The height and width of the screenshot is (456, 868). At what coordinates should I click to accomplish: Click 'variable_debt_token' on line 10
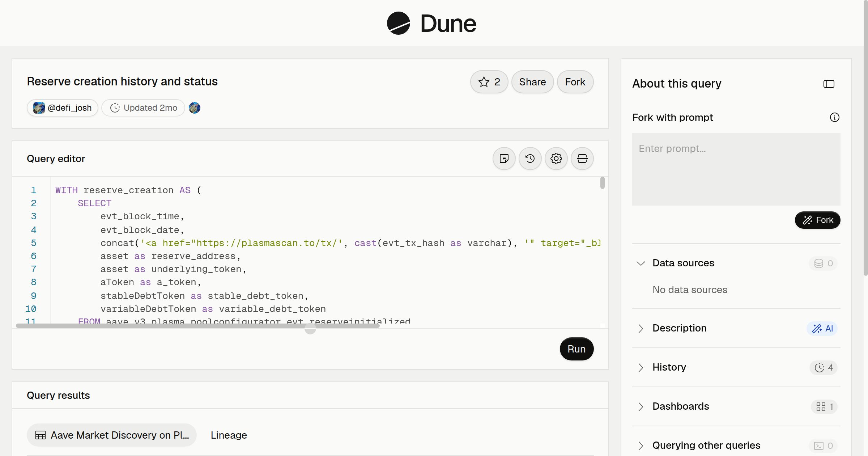click(x=272, y=309)
